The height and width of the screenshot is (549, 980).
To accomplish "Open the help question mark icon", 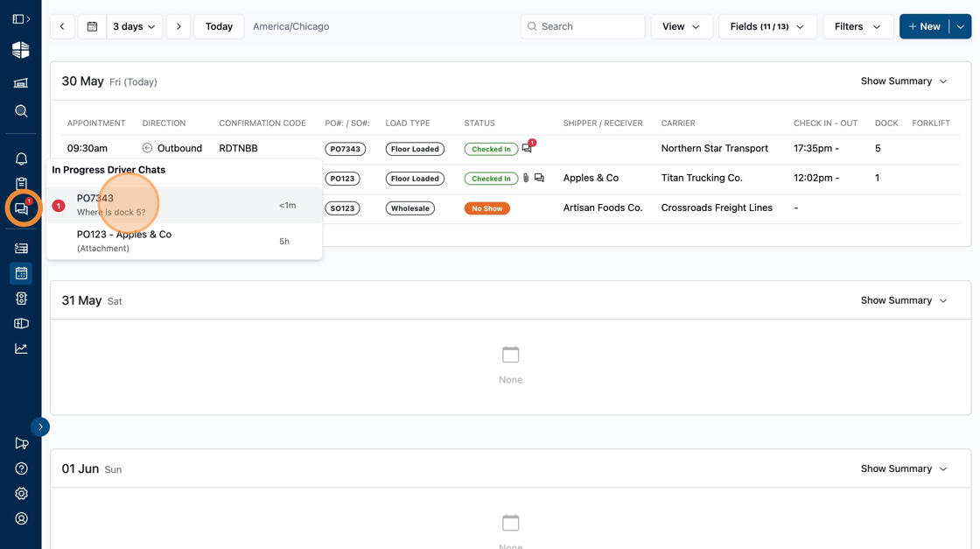I will tap(21, 468).
